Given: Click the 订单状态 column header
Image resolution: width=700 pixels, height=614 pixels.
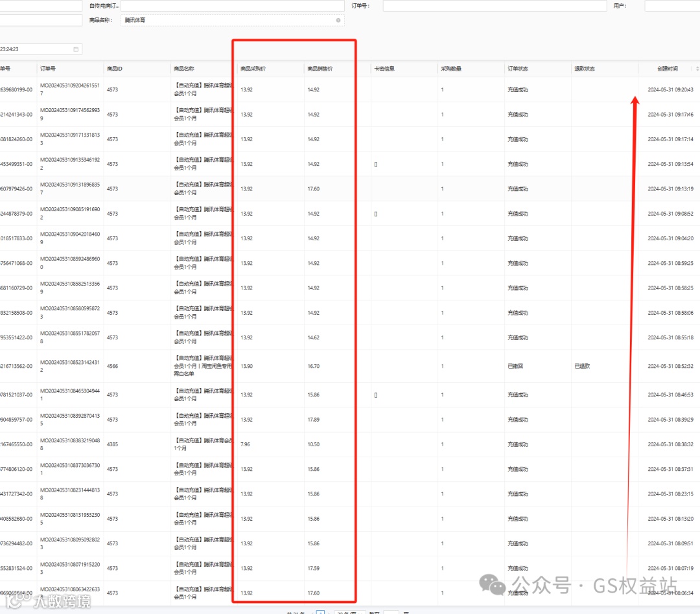Looking at the screenshot, I should [x=518, y=69].
